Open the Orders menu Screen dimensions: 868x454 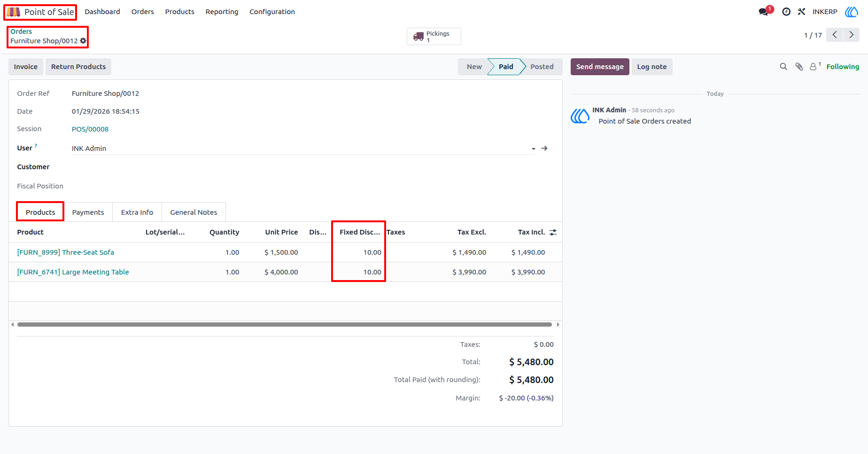tap(143, 12)
